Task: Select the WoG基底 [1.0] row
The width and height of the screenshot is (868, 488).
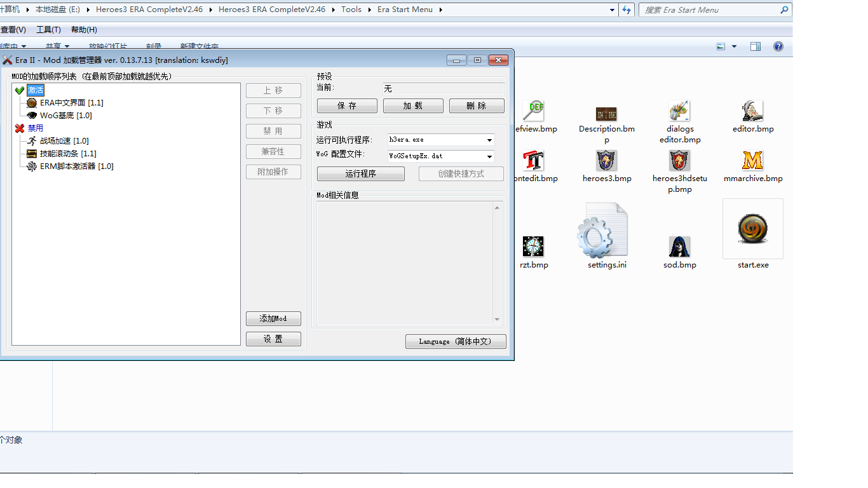Action: point(66,116)
